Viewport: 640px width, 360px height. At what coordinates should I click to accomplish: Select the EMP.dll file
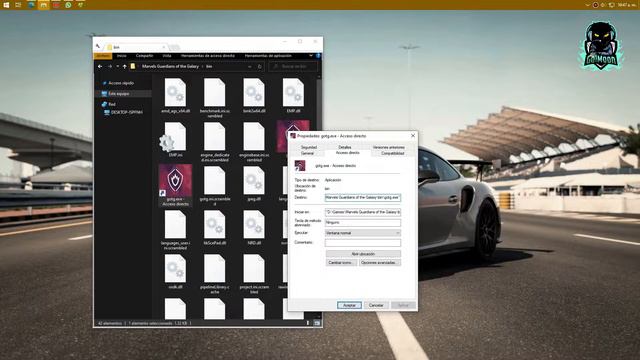pos(293,96)
